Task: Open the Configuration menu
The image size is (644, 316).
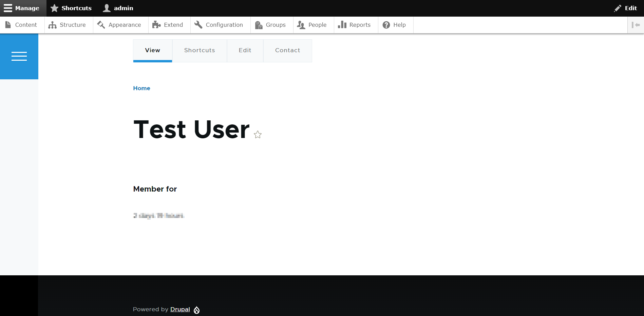Action: pyautogui.click(x=219, y=25)
